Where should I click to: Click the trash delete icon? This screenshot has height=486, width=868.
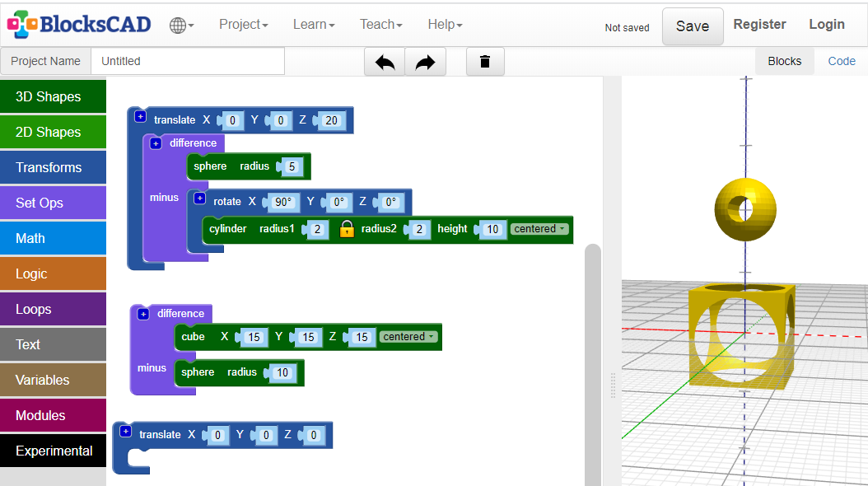pos(485,62)
